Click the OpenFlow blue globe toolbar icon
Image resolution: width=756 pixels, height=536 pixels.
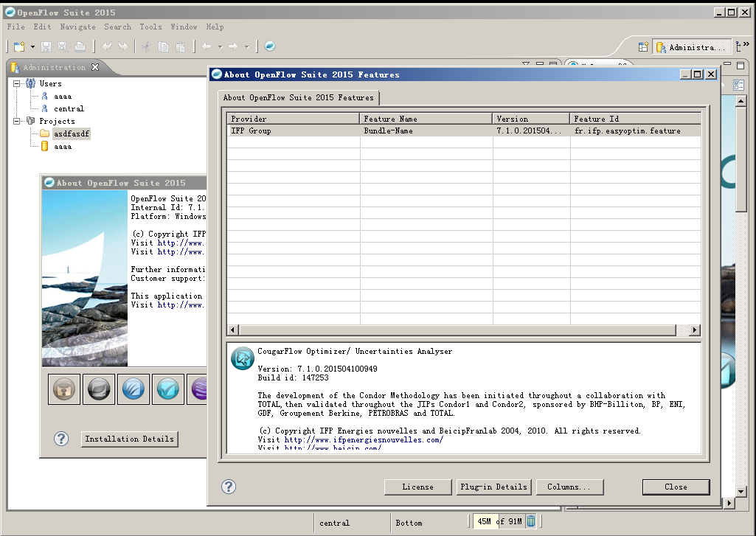pos(270,46)
